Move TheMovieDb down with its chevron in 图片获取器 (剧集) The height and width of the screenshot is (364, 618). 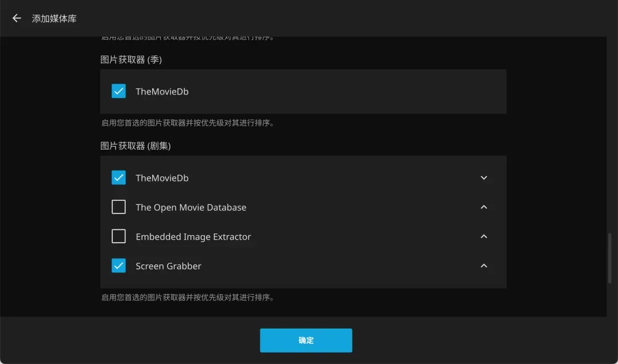484,178
